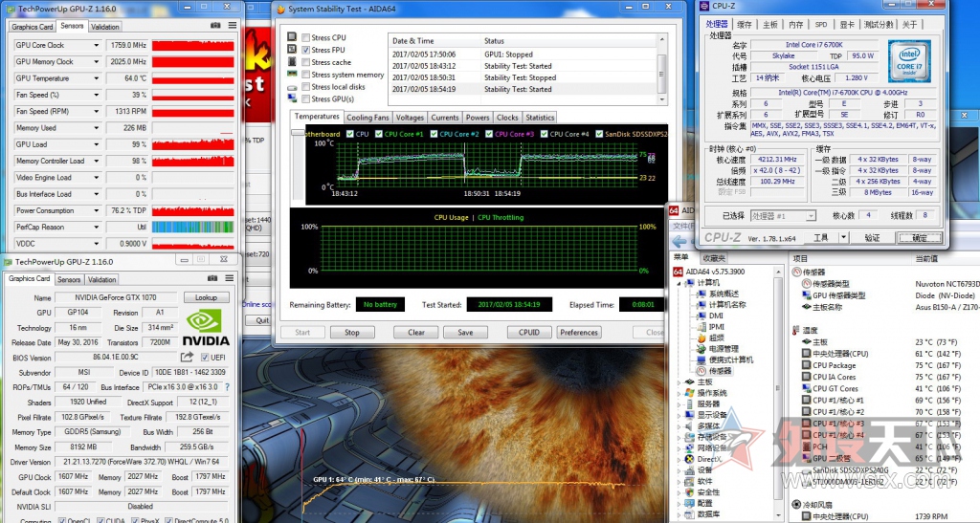This screenshot has width=980, height=523.
Task: Click 确定 button in CPU-Z
Action: tap(920, 238)
